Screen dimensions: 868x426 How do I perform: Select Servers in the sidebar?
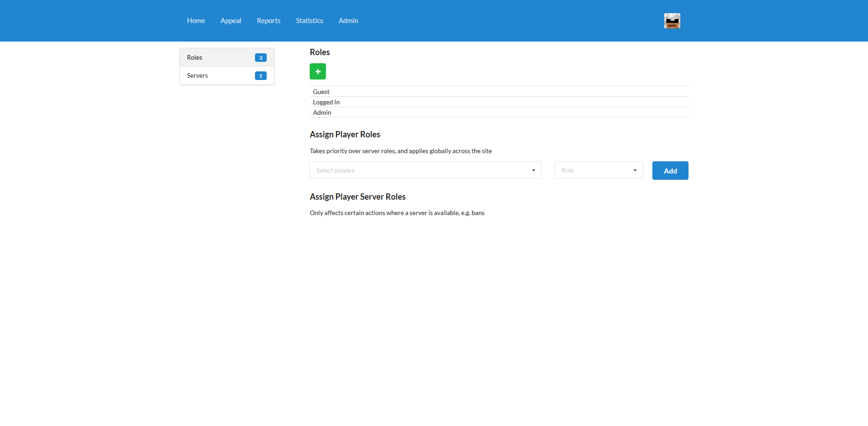[227, 76]
